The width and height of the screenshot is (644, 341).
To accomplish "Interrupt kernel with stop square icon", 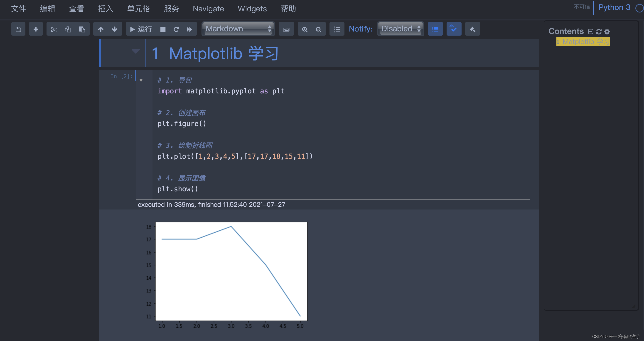I will pos(163,29).
